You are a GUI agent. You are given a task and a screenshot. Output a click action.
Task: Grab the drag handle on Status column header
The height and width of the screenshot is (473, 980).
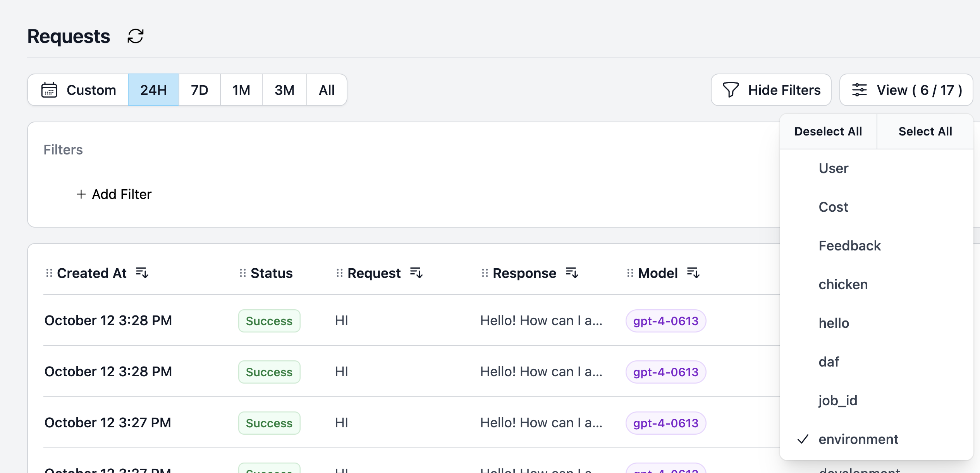tap(242, 273)
